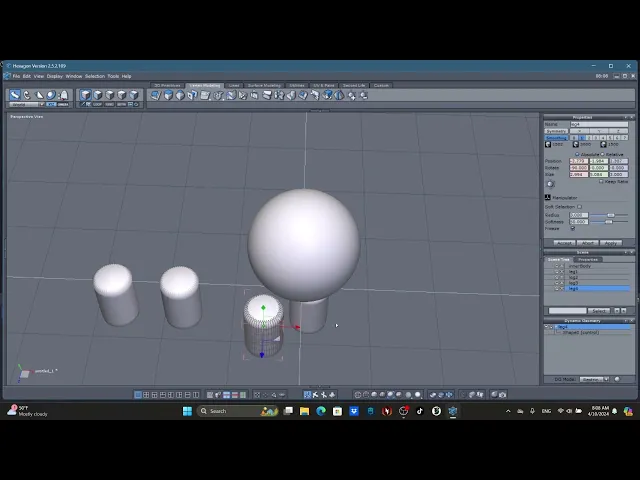The height and width of the screenshot is (480, 640).
Task: Pick the curved-arrow rotate manipulator tool
Action: click(x=27, y=95)
